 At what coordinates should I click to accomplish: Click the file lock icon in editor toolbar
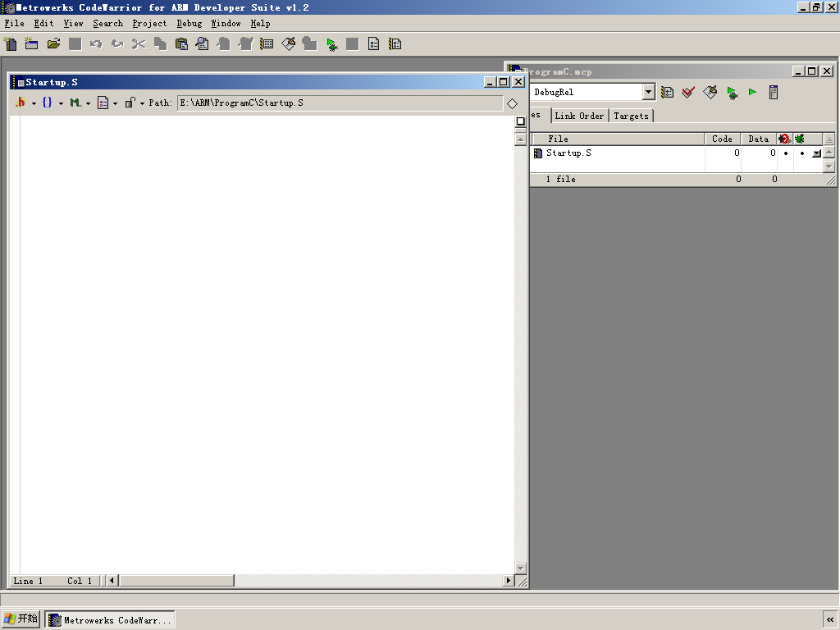coord(130,102)
